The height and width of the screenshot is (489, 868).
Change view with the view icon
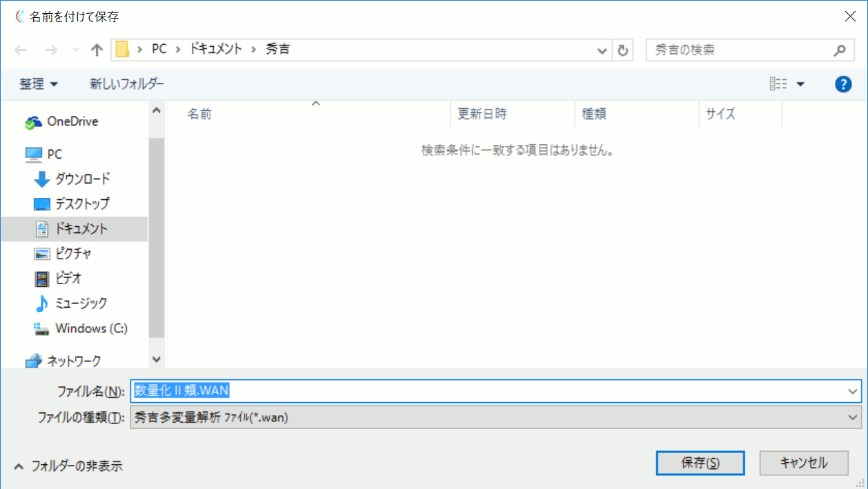778,84
